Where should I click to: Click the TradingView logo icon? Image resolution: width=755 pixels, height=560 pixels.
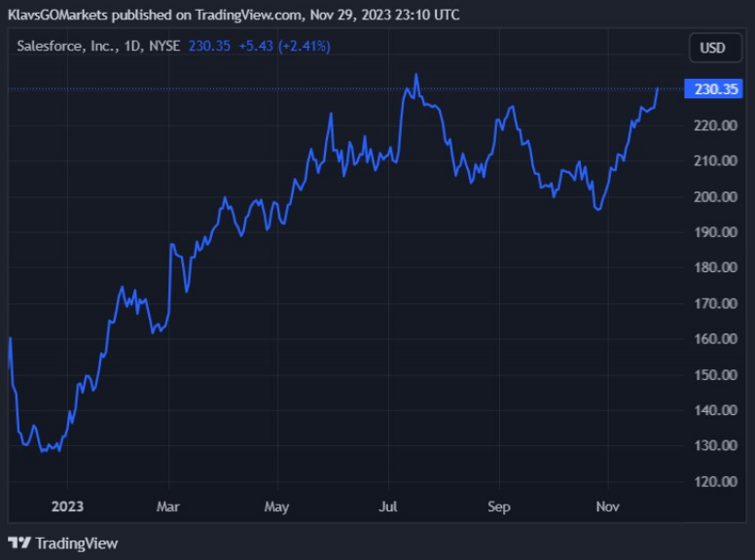pyautogui.click(x=19, y=543)
